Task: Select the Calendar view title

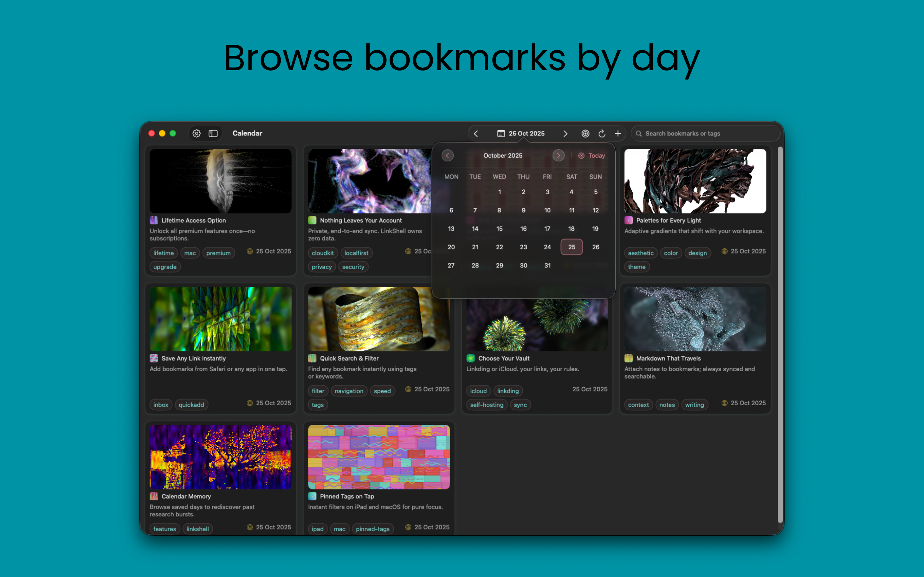Action: tap(247, 133)
